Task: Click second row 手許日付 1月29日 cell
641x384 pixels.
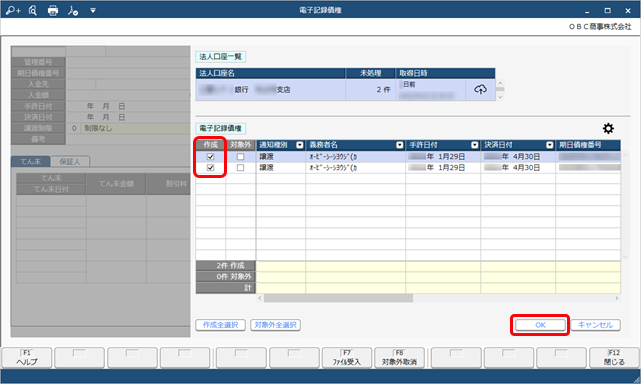Action: pyautogui.click(x=443, y=168)
